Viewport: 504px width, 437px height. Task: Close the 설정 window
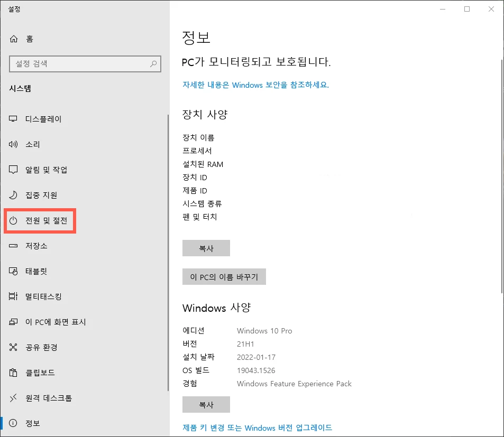pos(491,9)
